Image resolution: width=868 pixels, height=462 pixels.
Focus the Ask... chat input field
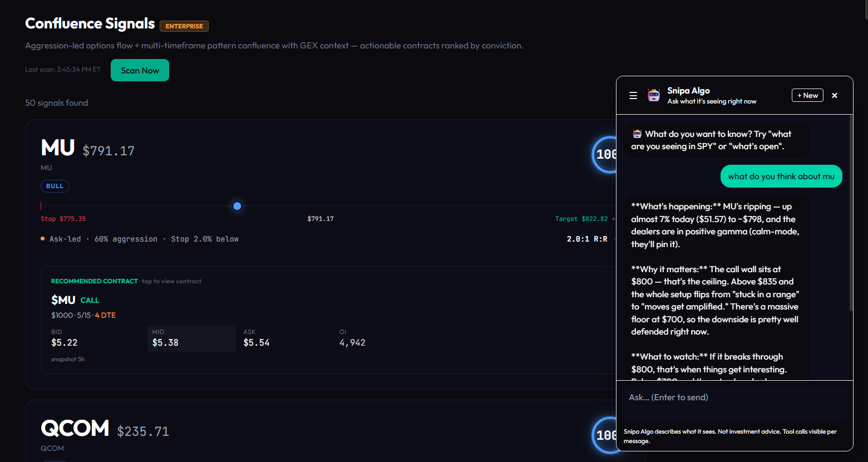click(734, 402)
